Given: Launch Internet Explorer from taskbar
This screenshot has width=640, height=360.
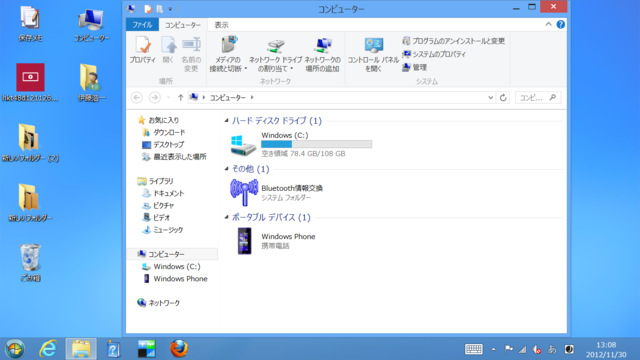Looking at the screenshot, I should coord(48,349).
